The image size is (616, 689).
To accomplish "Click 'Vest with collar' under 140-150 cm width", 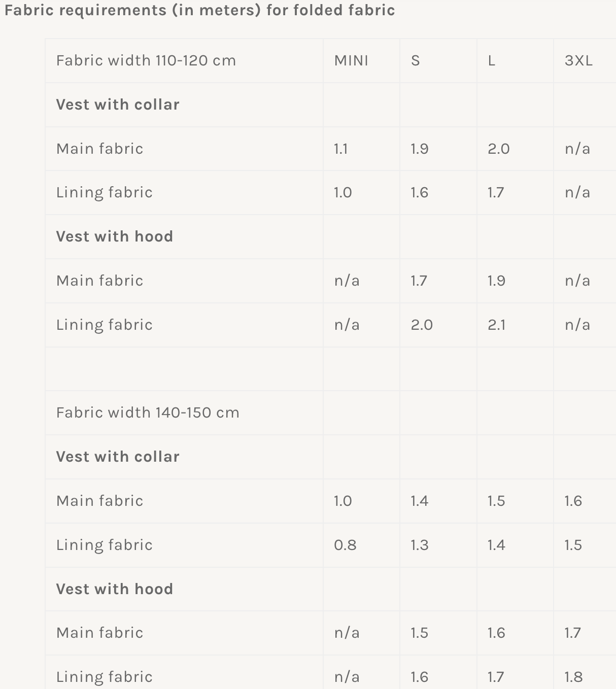I will pos(118,457).
